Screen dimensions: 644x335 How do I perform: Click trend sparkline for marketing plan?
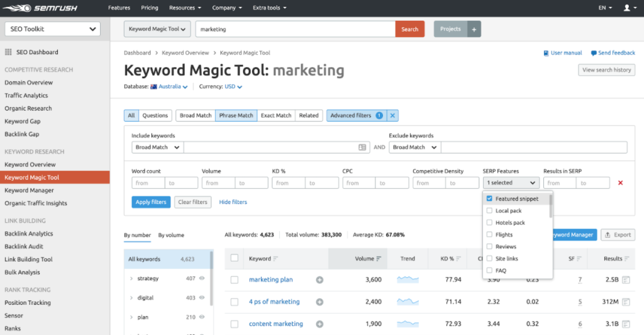[x=408, y=280]
